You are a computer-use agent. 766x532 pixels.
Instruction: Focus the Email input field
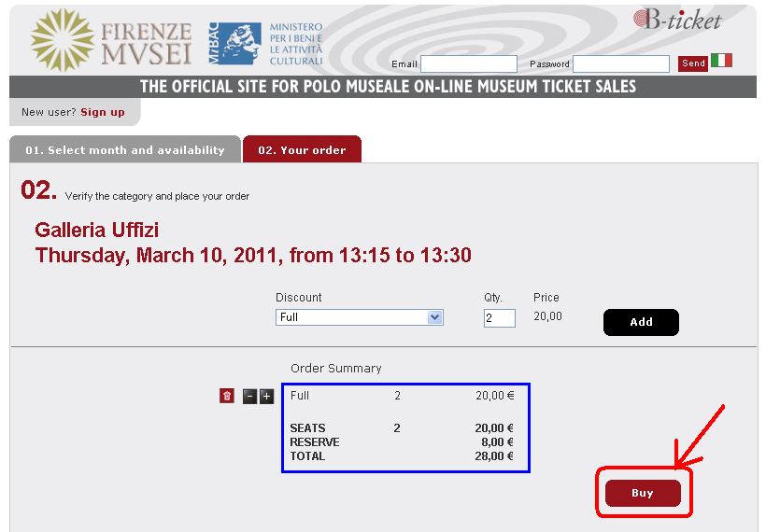(x=468, y=64)
